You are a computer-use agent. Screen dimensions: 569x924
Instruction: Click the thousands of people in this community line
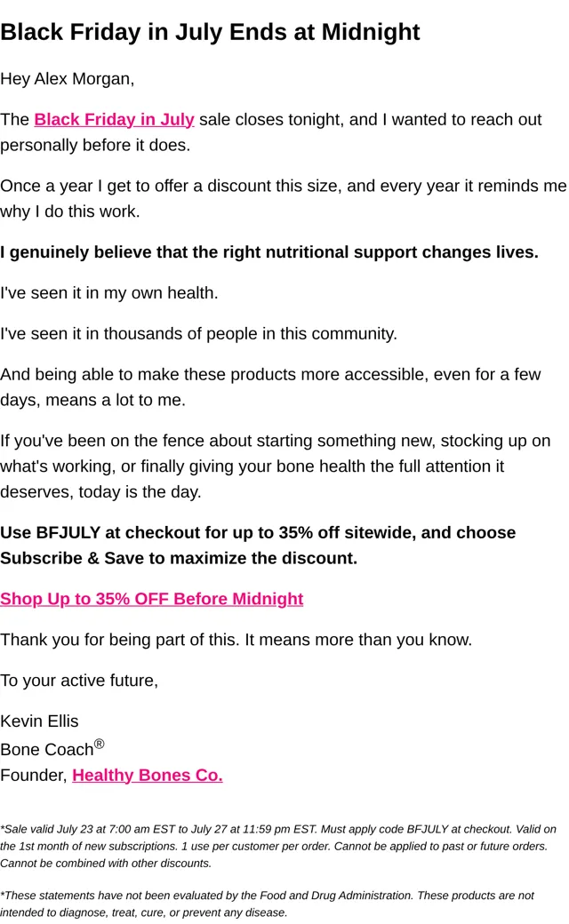[199, 333]
